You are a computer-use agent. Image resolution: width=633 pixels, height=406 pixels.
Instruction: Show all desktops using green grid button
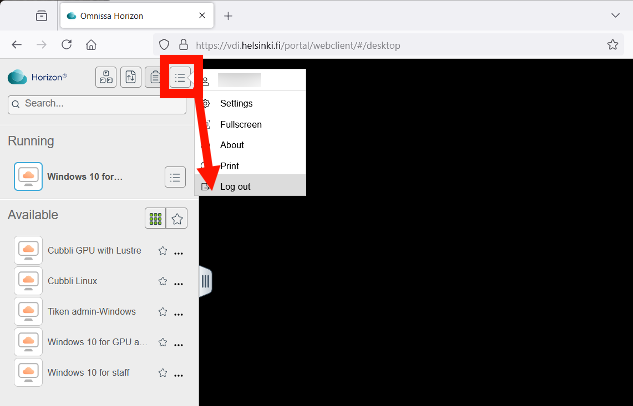[155, 218]
